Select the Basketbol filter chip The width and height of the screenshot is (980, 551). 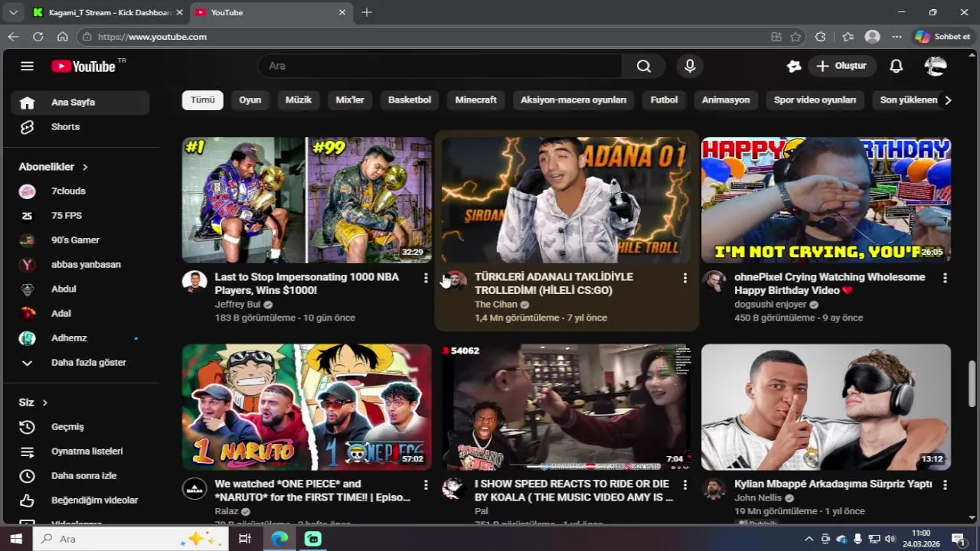coord(410,100)
